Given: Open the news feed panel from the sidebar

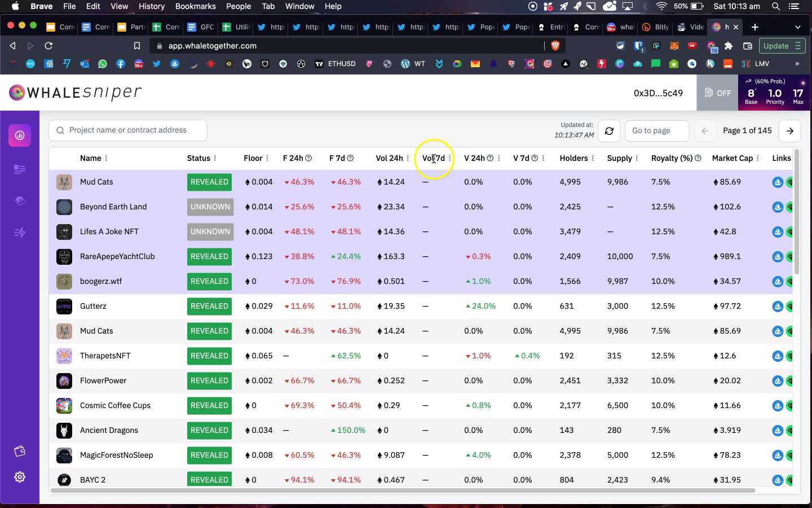Looking at the screenshot, I should pyautogui.click(x=20, y=169).
